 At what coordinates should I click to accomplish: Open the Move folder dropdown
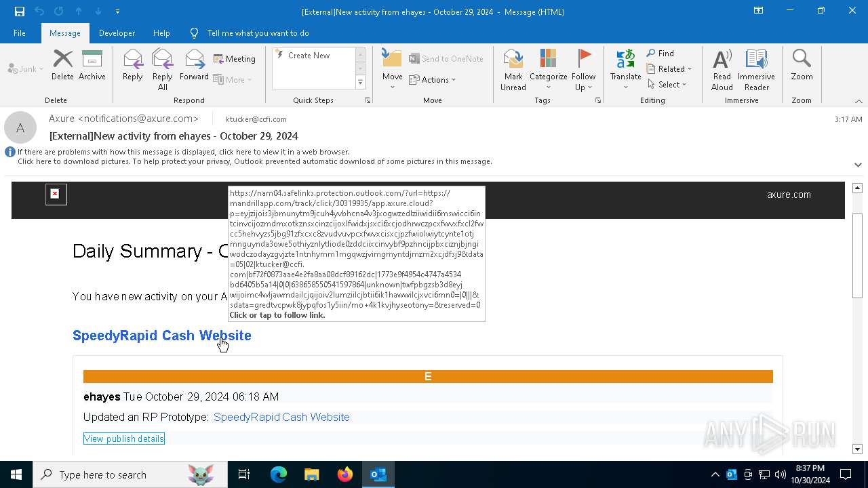392,70
